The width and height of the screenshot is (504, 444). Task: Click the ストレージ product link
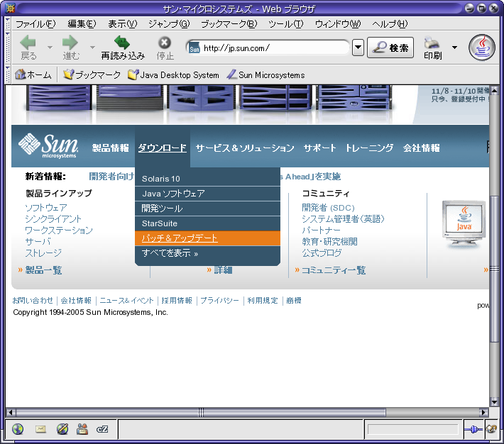(x=43, y=252)
